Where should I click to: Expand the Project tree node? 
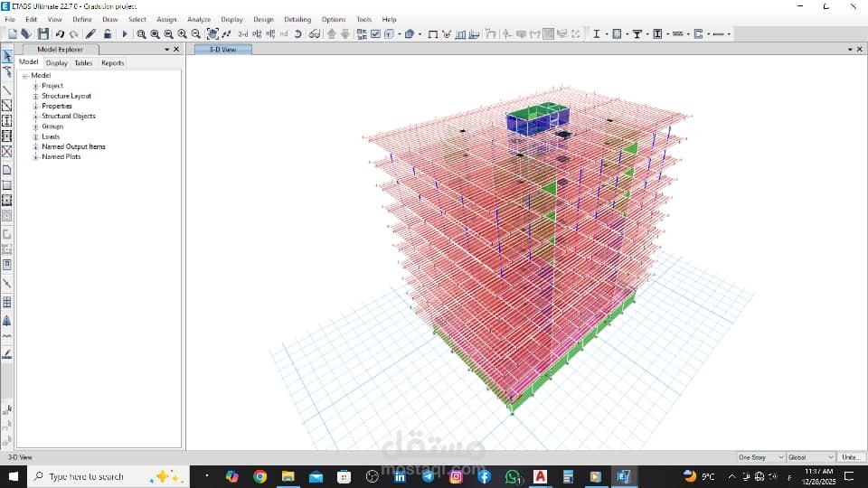pos(35,86)
